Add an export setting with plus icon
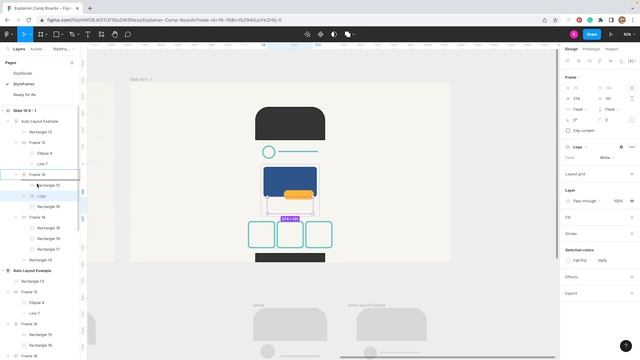The width and height of the screenshot is (640, 360). 632,293
